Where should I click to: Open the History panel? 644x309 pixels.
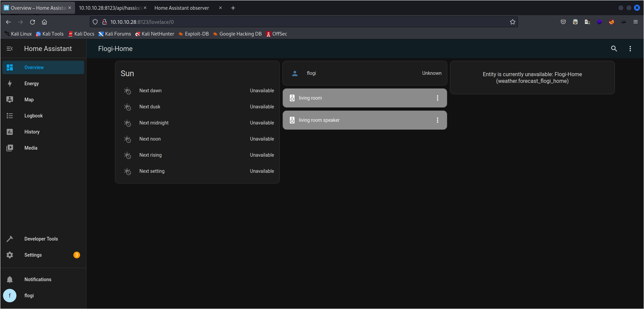(x=43, y=132)
